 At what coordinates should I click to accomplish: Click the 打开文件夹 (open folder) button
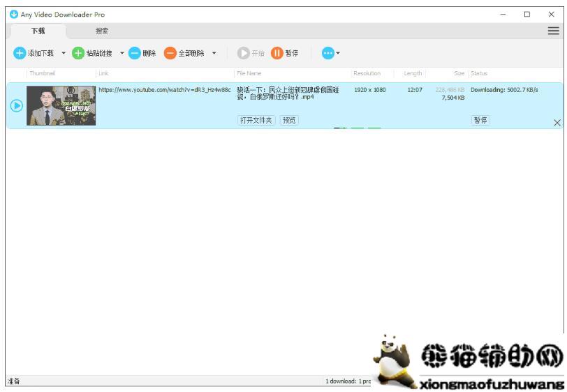[257, 120]
